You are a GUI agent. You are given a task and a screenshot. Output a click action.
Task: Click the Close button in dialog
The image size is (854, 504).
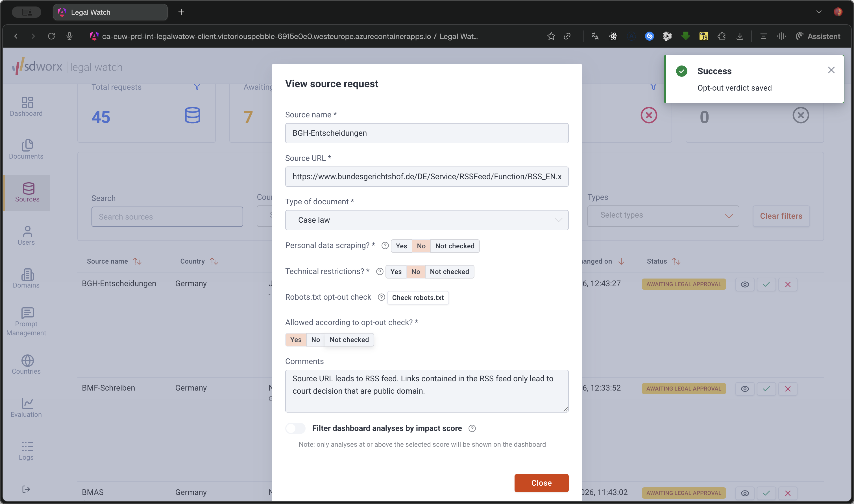[541, 483]
